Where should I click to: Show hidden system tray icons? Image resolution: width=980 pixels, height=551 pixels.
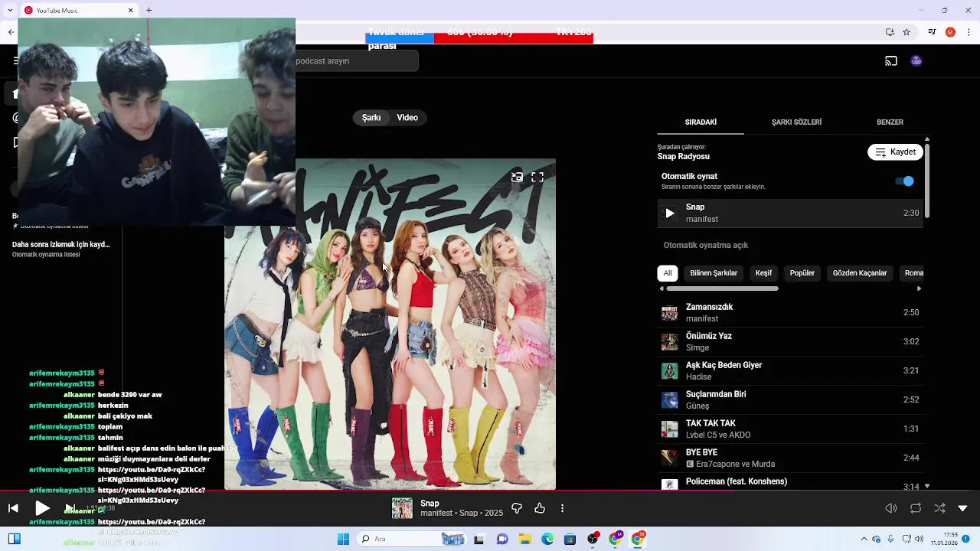click(864, 539)
